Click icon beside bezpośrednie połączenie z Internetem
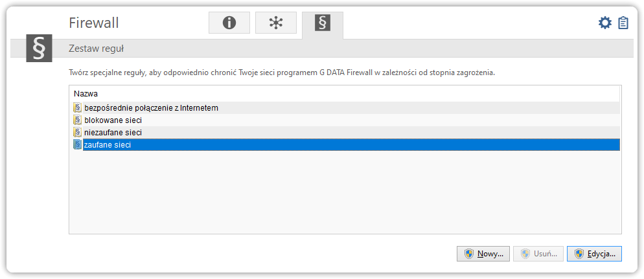The image size is (644, 279). (77, 108)
